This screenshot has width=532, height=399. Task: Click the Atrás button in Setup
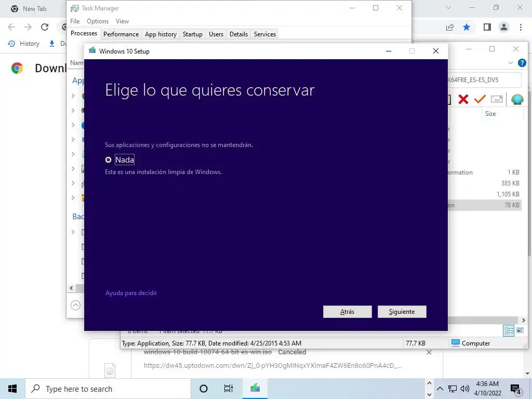pos(347,312)
